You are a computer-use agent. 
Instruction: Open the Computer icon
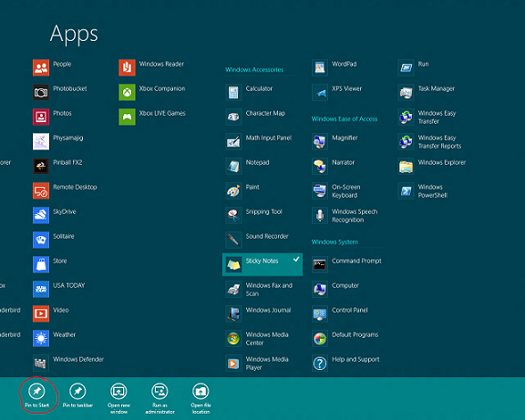pyautogui.click(x=320, y=289)
